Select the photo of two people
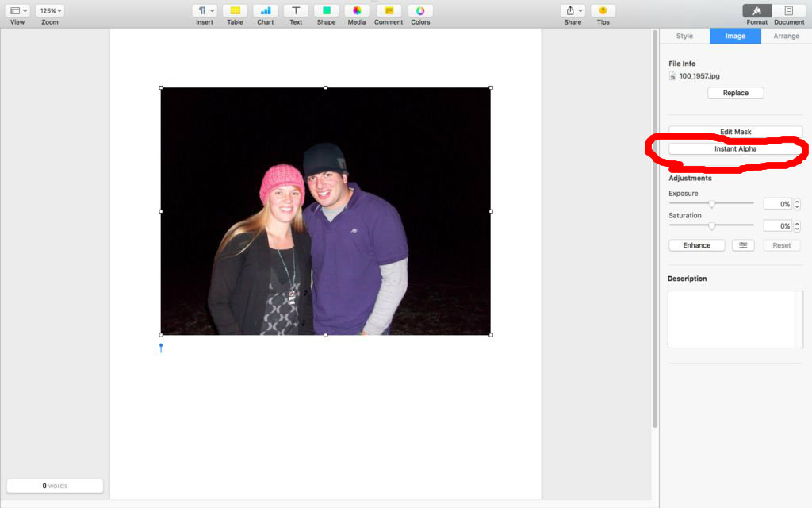Viewport: 812px width, 508px height. pos(326,211)
